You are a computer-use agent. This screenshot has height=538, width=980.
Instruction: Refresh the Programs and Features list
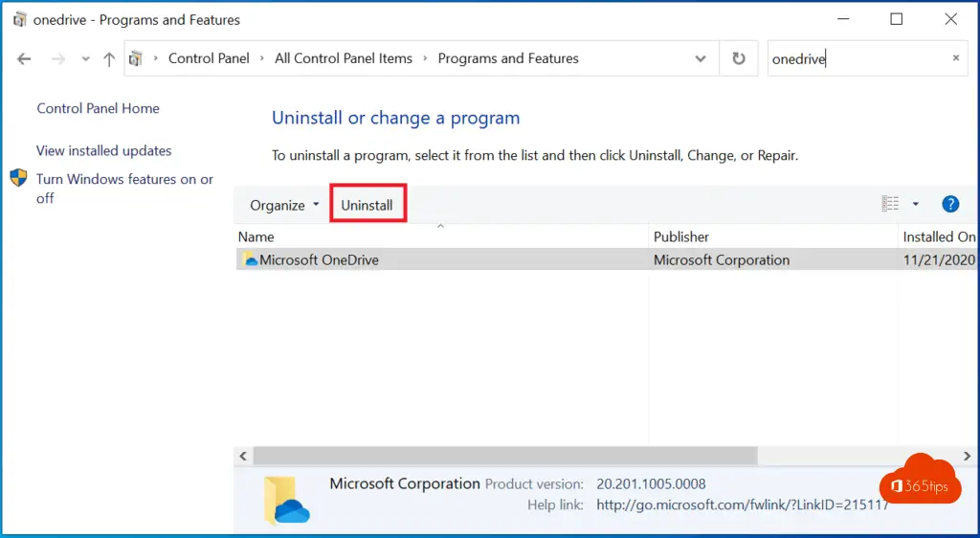(x=738, y=58)
